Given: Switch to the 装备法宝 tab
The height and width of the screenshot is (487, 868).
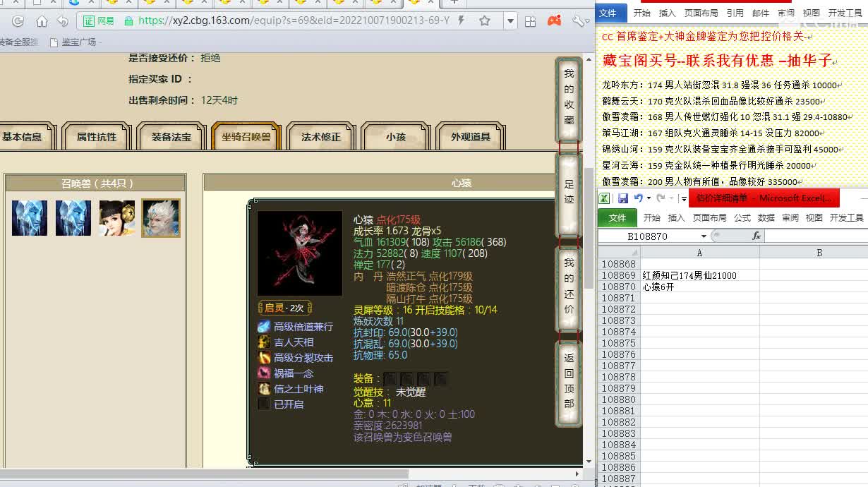Looking at the screenshot, I should pos(171,137).
